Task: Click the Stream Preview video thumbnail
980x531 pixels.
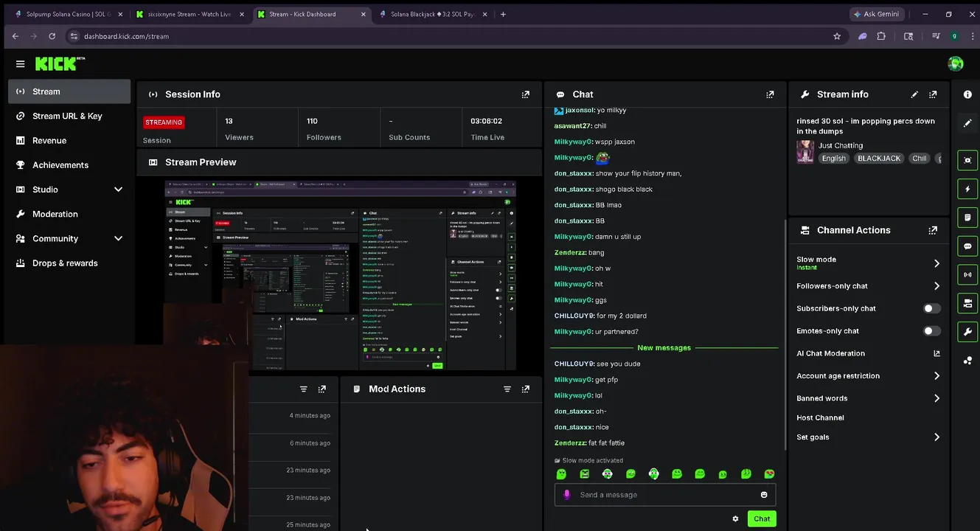Action: pos(340,275)
